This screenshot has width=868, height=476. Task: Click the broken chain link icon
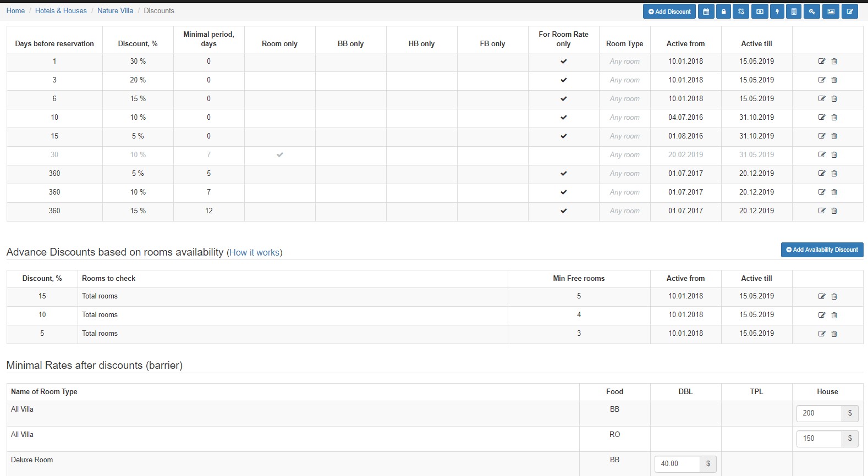[x=741, y=12]
